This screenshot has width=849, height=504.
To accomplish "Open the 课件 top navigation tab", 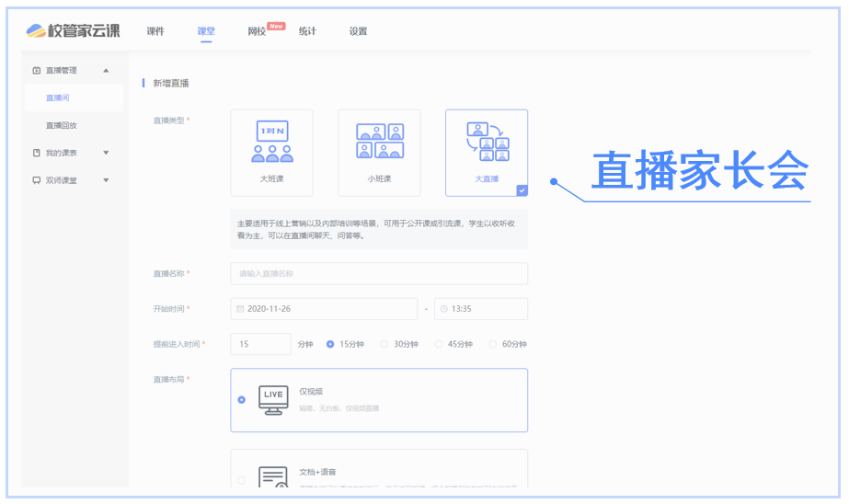I will click(x=155, y=31).
